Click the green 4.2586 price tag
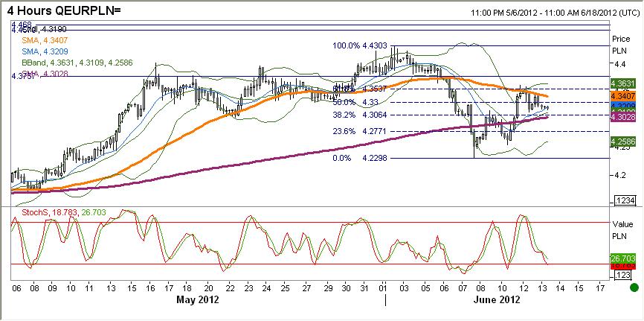This screenshot has width=644, height=321. coord(623,142)
